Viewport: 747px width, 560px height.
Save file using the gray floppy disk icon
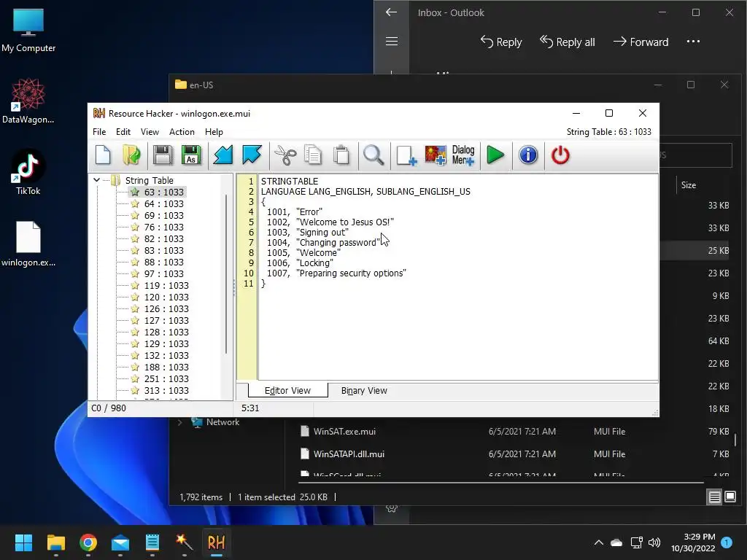pos(163,155)
